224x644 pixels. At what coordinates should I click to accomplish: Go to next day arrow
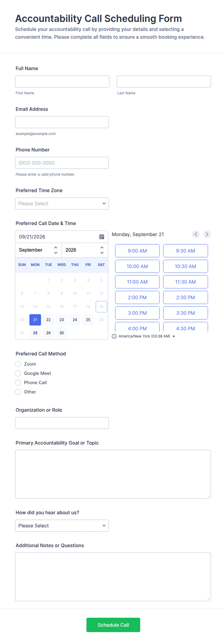[x=207, y=234]
